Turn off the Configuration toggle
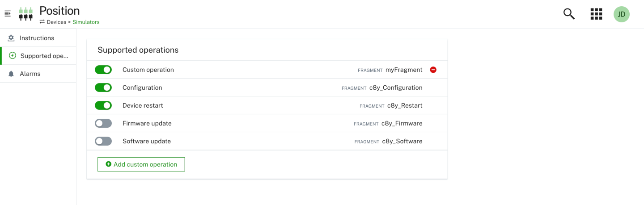644x205 pixels. click(103, 88)
